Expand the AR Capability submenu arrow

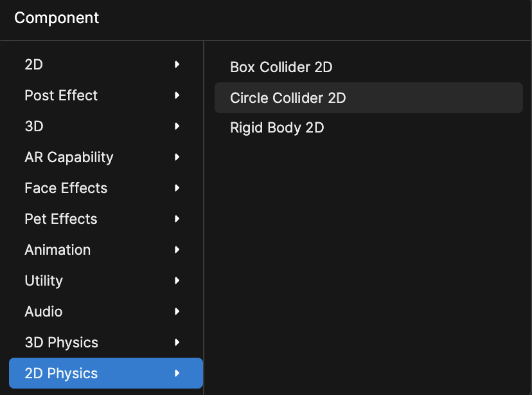(x=177, y=157)
